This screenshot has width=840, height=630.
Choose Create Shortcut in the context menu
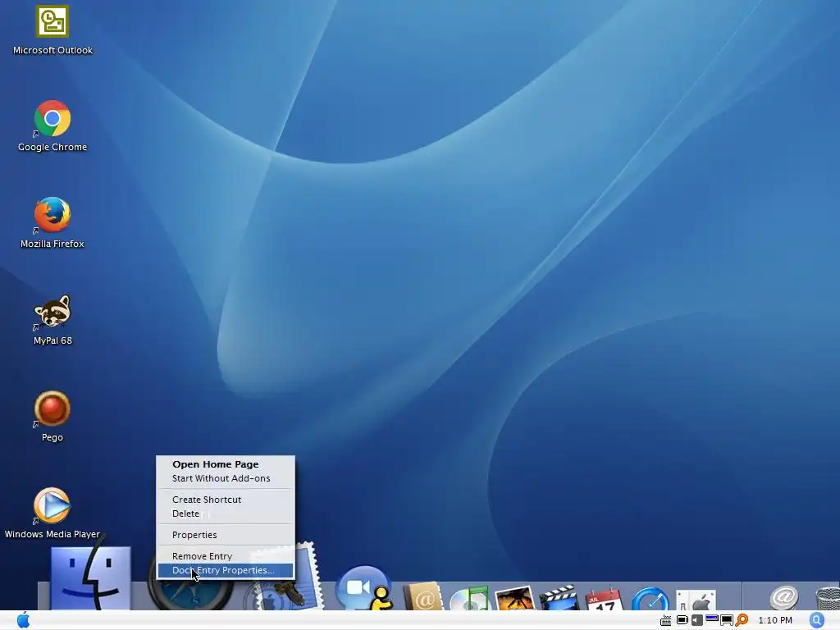pos(207,500)
